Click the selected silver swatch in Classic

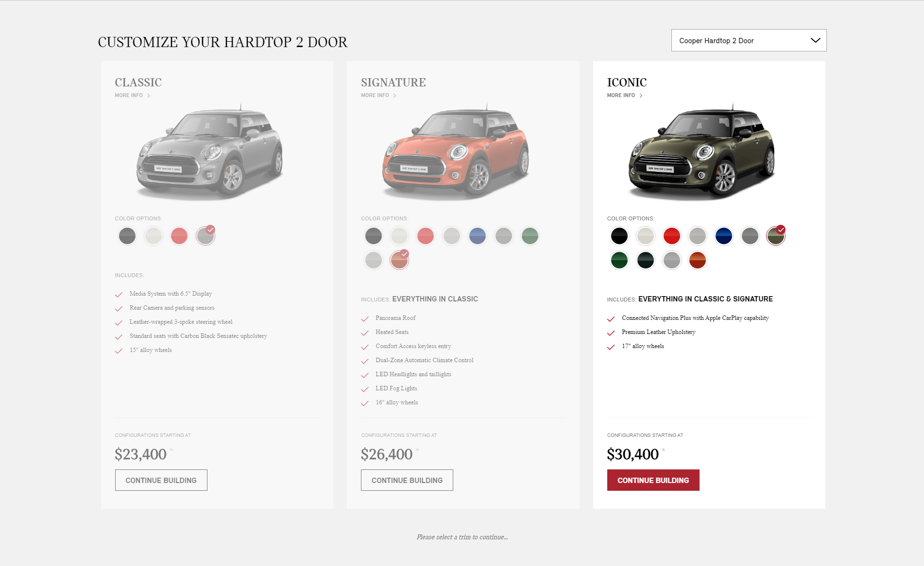205,236
